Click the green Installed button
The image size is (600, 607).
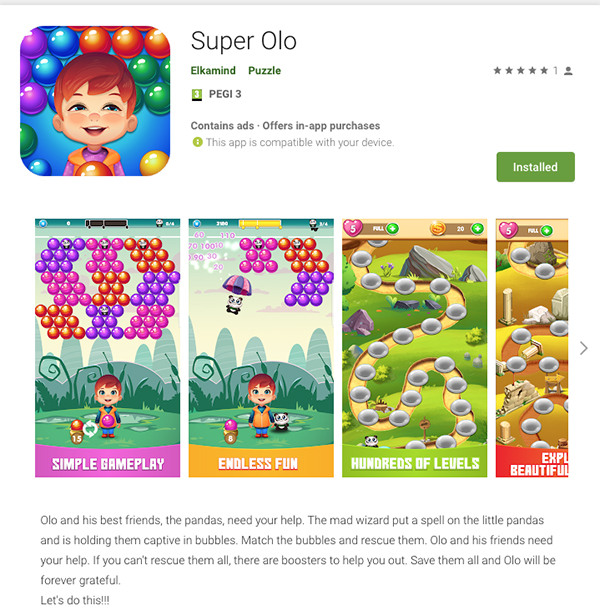[535, 167]
